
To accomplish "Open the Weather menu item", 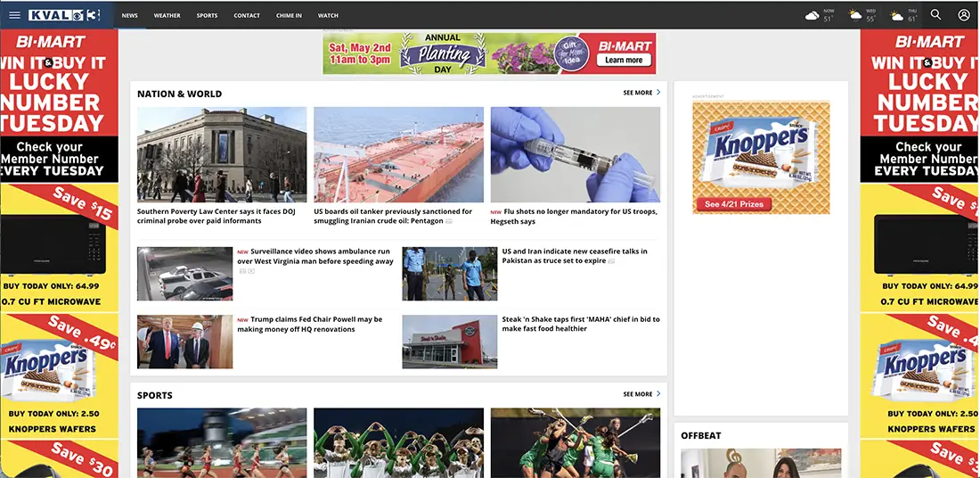I will 167,16.
